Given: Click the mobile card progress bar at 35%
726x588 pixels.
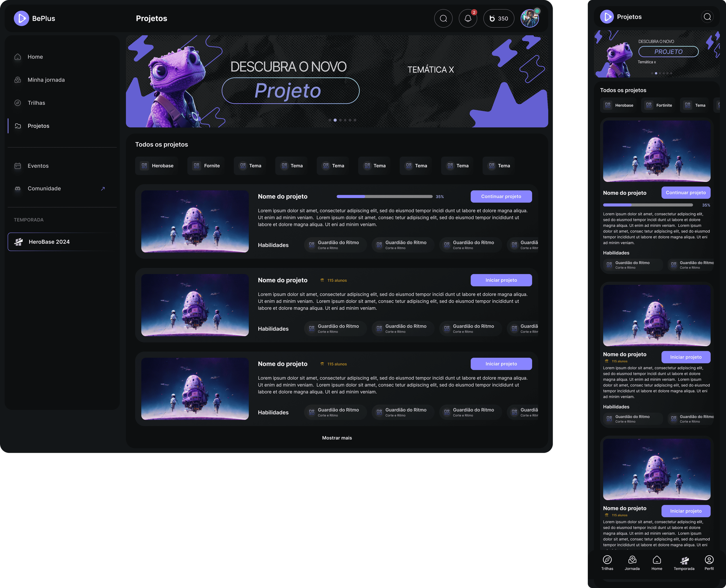Looking at the screenshot, I should [x=648, y=205].
